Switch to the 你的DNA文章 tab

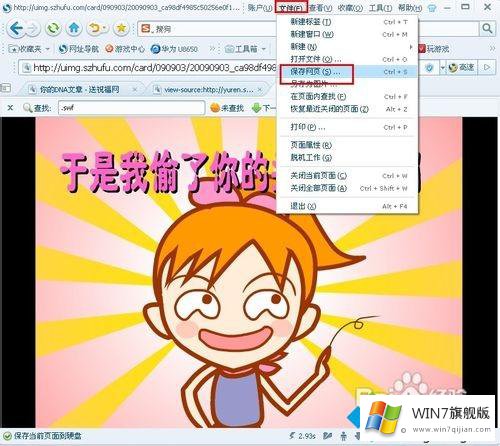79,89
